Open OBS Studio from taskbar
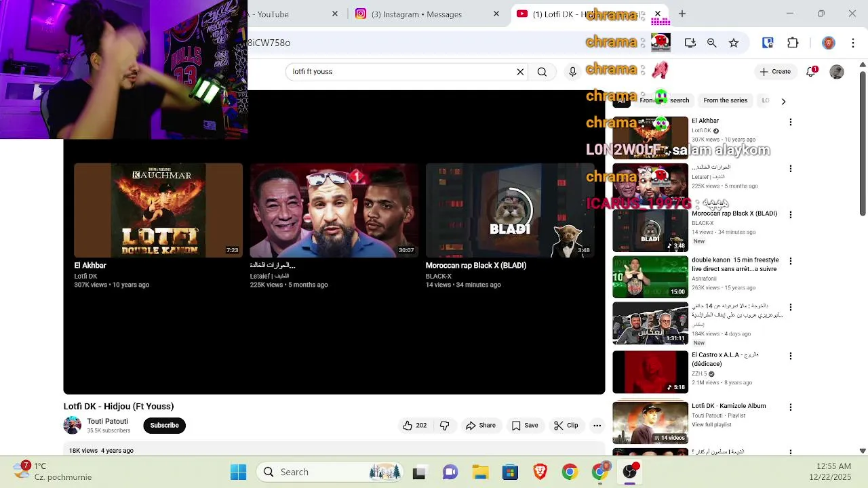Viewport: 868px width, 488px height. point(629,472)
